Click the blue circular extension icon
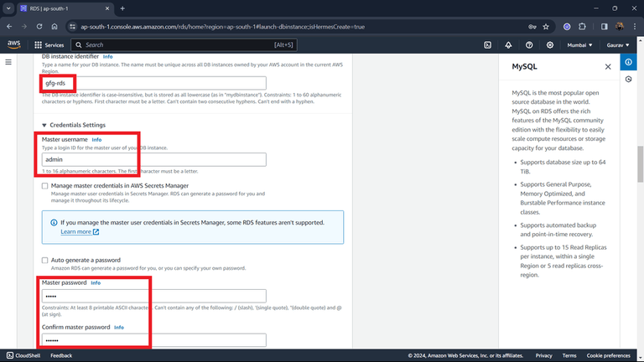The image size is (644, 362). click(567, 27)
